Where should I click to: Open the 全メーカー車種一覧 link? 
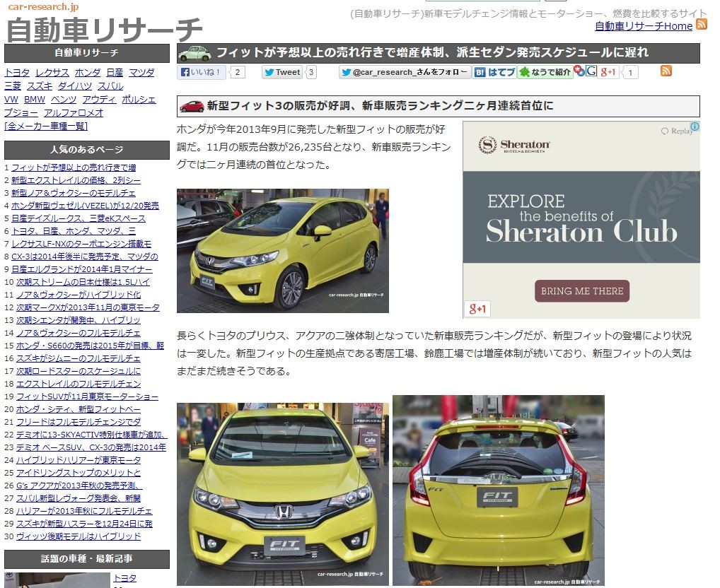46,126
